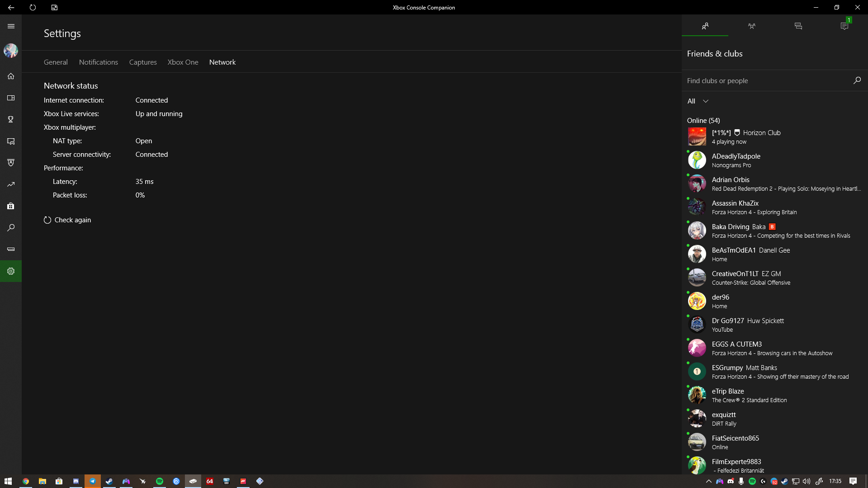Open BeAsTmOdEA1 Danell Gee entry
Image resolution: width=868 pixels, height=488 pixels.
[775, 254]
